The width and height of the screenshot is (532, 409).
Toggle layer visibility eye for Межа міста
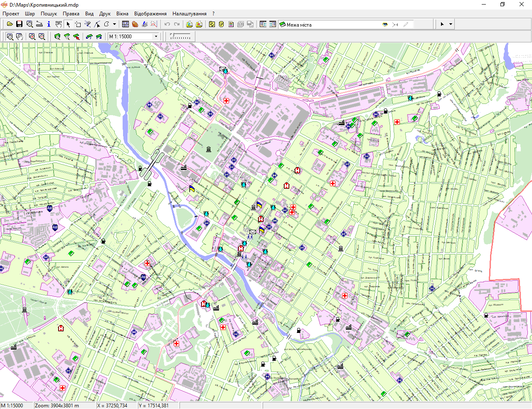pyautogui.click(x=385, y=25)
